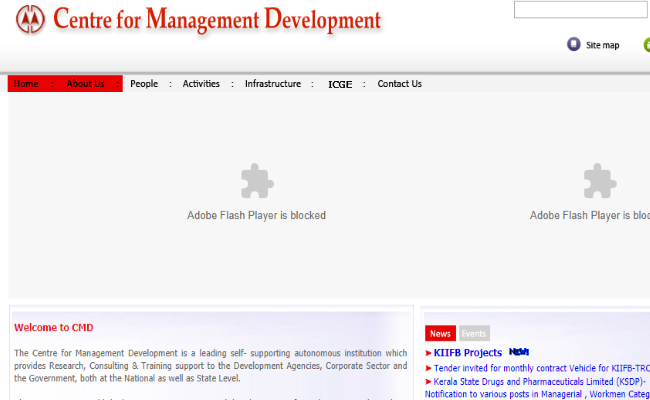650x400 pixels.
Task: Click the CMD logo emblem
Action: coord(31,19)
